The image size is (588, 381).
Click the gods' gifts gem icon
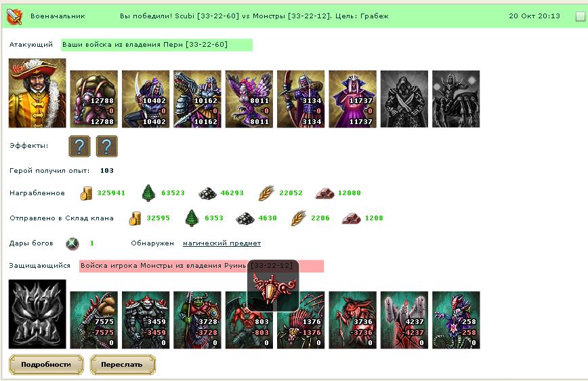72,243
